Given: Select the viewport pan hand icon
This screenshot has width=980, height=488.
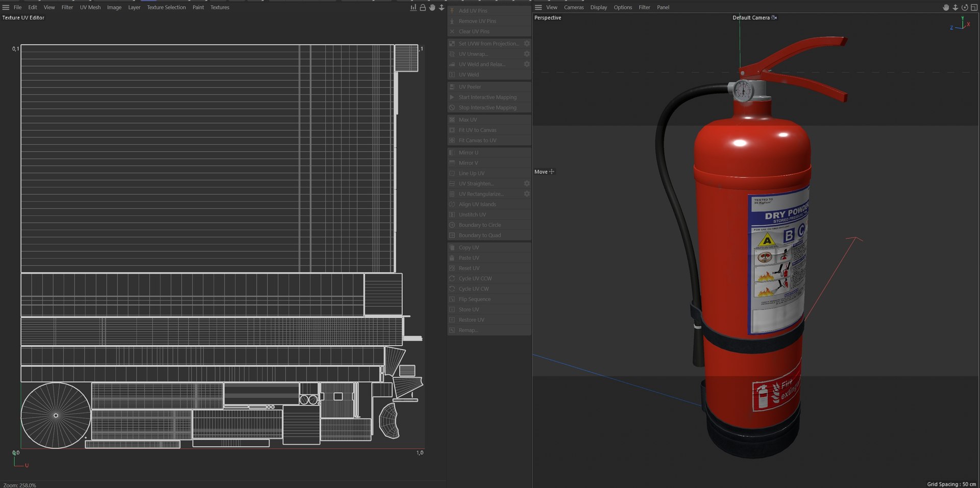Looking at the screenshot, I should click(x=946, y=7).
